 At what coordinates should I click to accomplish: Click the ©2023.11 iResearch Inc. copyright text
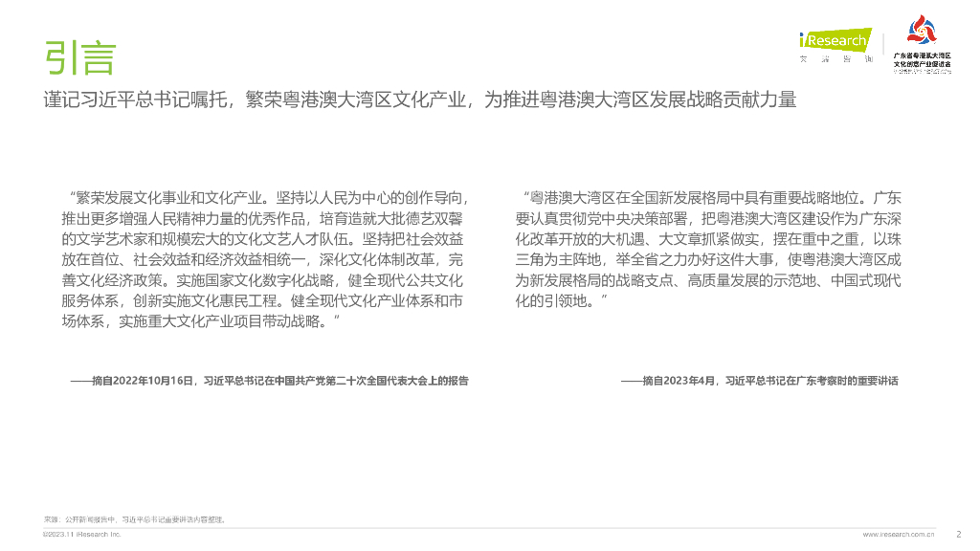(x=82, y=534)
